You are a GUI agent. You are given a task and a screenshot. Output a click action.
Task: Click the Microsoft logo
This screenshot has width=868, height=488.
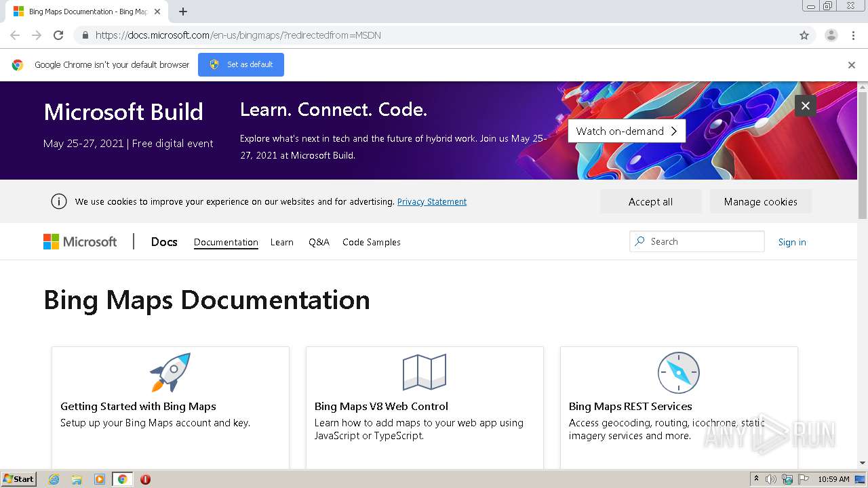pyautogui.click(x=80, y=242)
